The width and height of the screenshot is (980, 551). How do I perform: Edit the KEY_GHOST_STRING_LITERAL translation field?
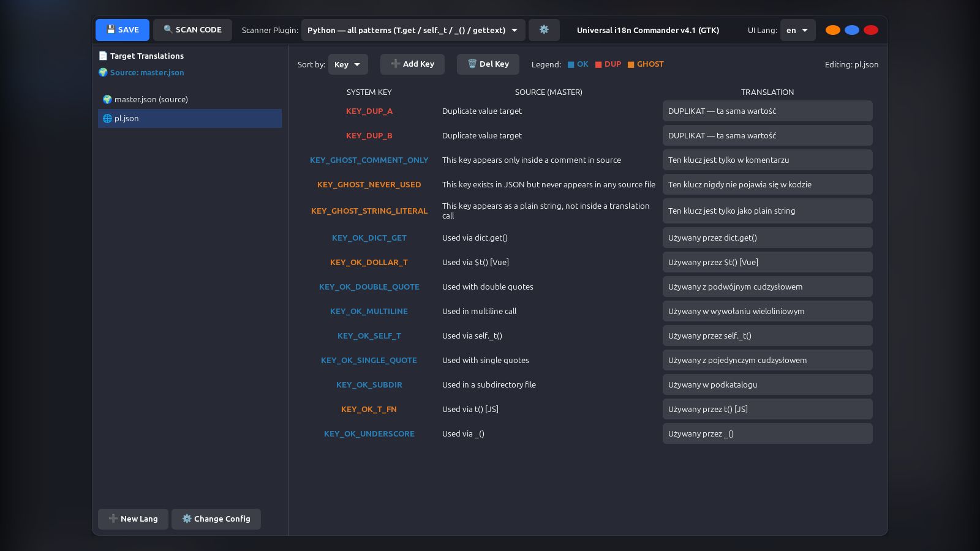[767, 211]
